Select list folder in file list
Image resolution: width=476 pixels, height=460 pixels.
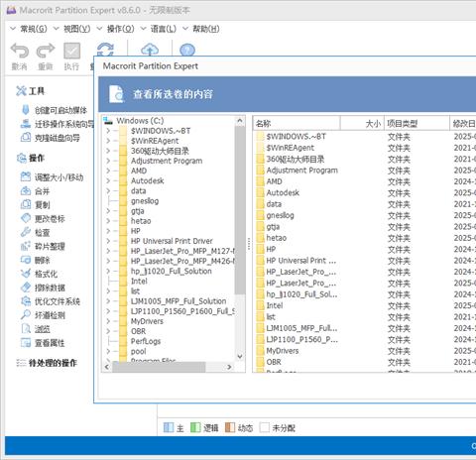point(271,317)
